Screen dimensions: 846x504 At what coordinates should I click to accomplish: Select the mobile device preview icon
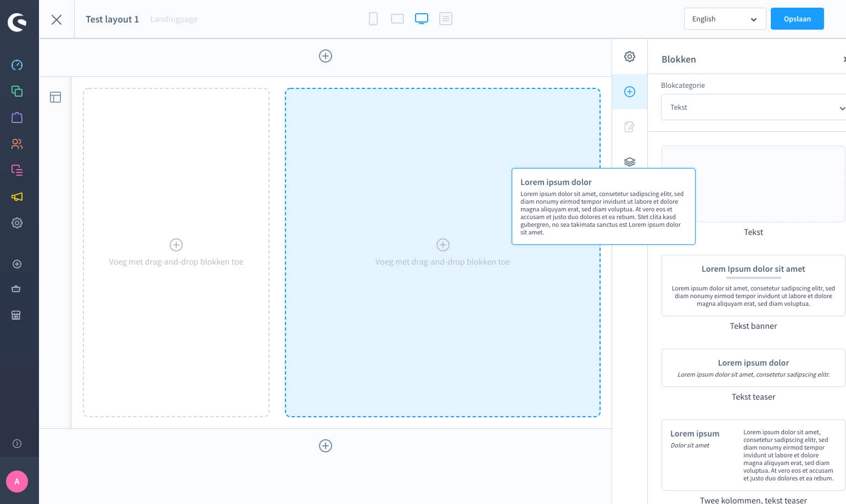coord(373,19)
